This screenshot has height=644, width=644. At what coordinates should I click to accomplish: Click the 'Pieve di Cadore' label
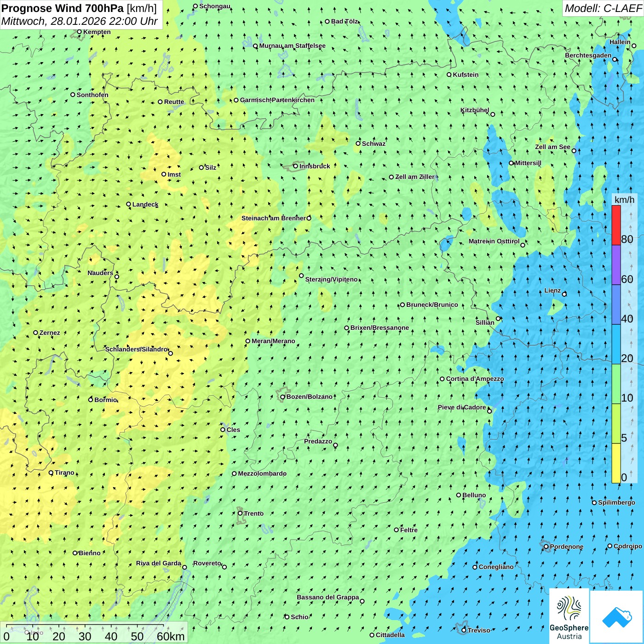(462, 407)
